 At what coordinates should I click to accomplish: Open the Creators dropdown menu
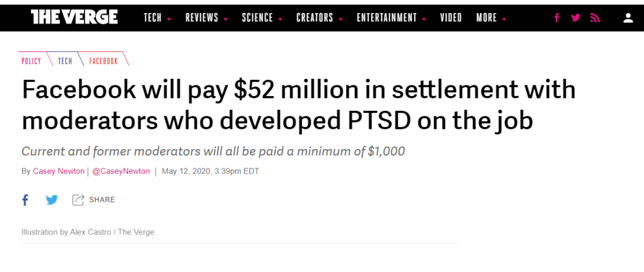click(x=319, y=18)
